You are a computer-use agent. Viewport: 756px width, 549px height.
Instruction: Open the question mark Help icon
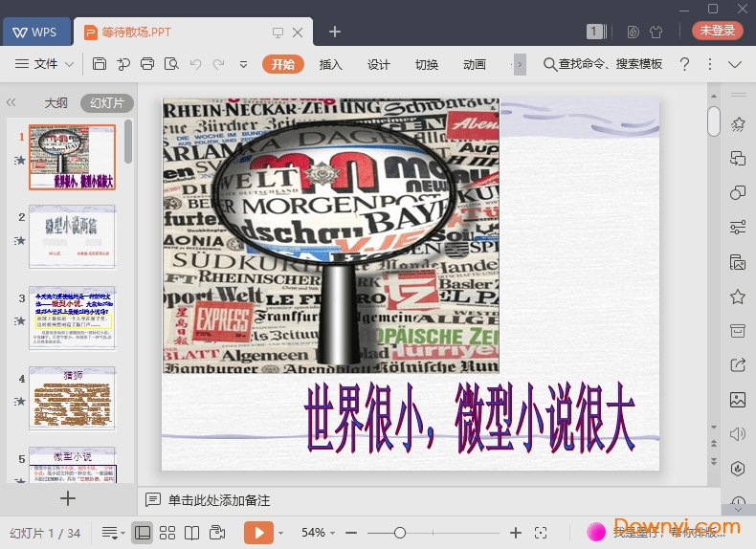(684, 64)
